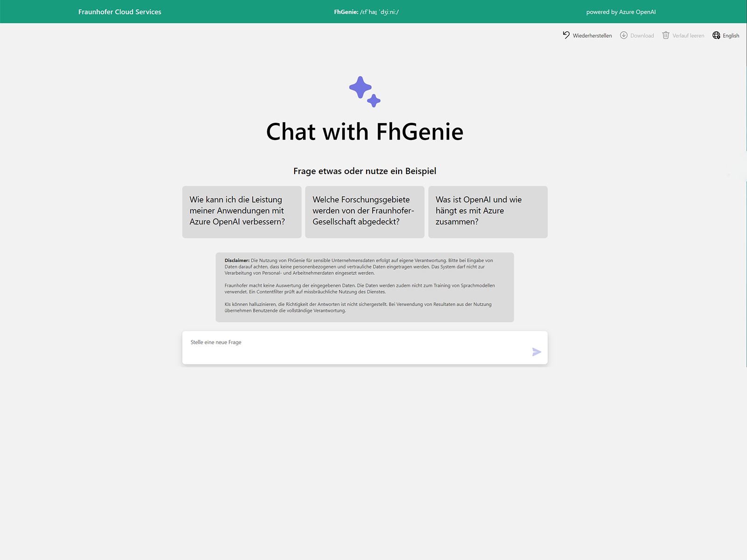The width and height of the screenshot is (747, 560).
Task: Choose the Fraunhofer Forschungsgebiete example question
Action: tap(365, 212)
